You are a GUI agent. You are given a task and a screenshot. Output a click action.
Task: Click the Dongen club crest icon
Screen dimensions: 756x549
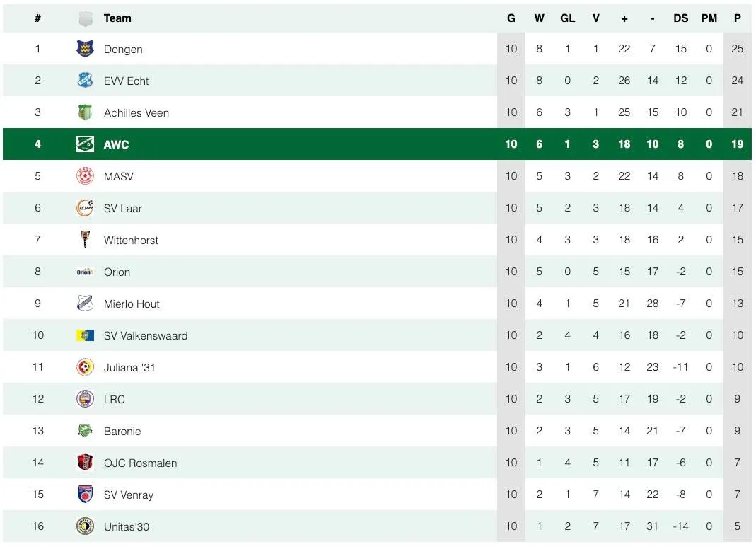[85, 49]
